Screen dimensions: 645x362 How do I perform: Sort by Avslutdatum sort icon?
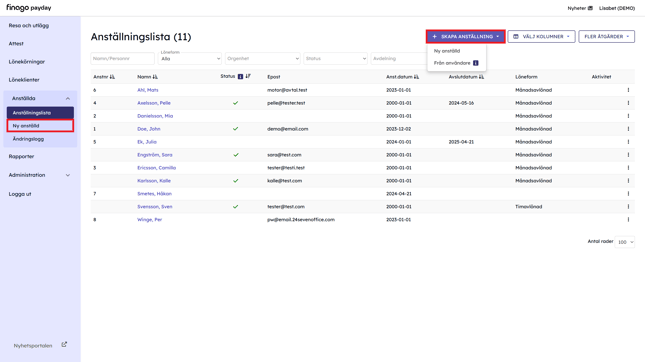[481, 77]
